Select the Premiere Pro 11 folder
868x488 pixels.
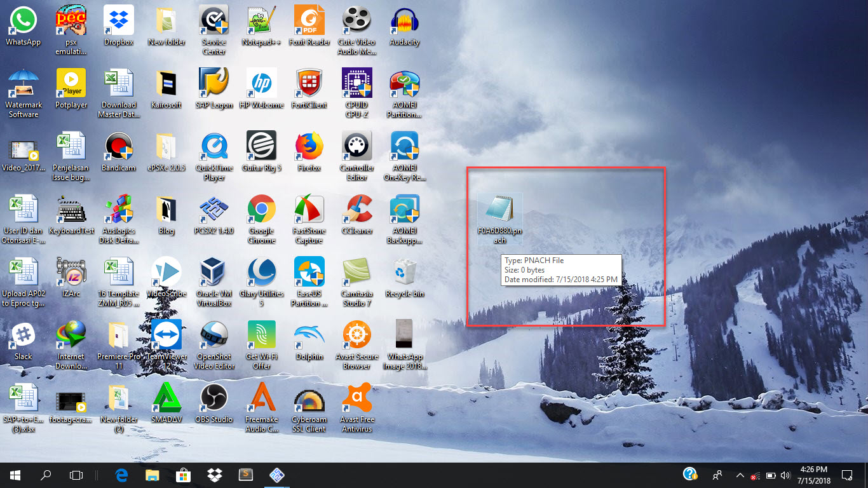click(x=119, y=335)
